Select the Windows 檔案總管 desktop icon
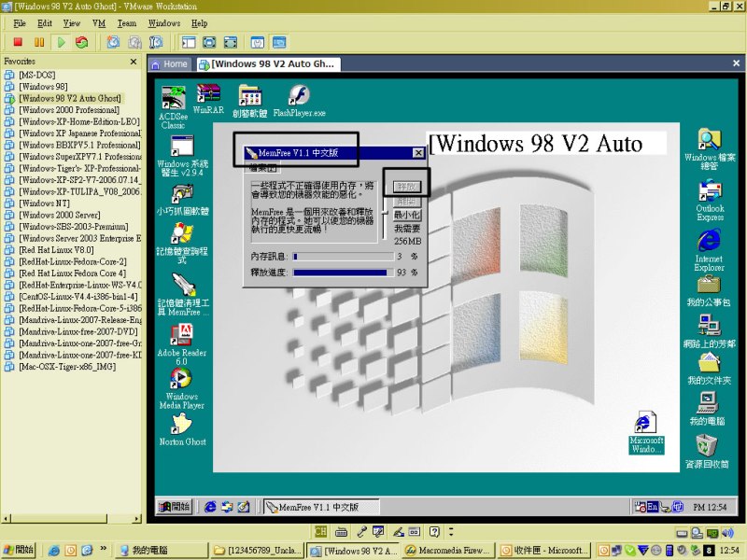 [x=710, y=149]
